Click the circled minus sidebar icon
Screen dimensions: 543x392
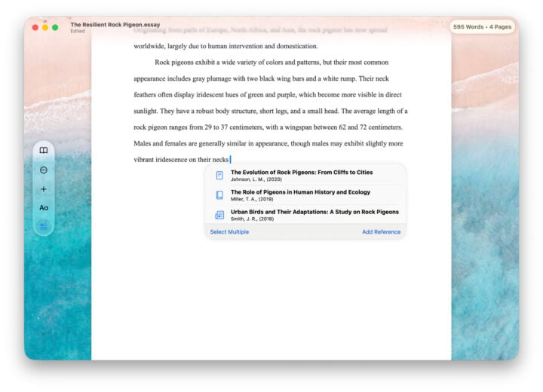coord(44,170)
